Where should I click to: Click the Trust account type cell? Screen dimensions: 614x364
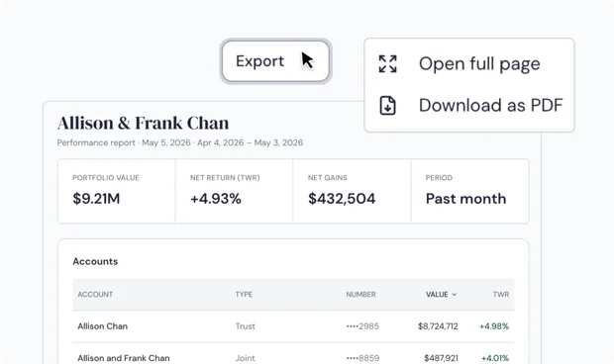pyautogui.click(x=246, y=326)
